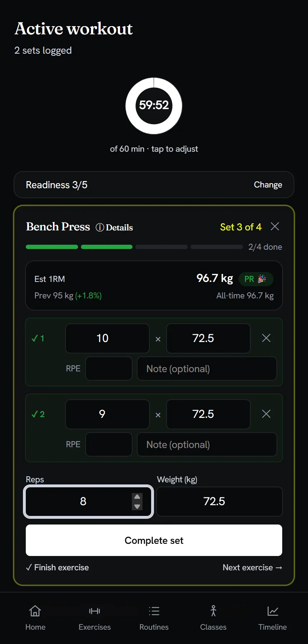Screen dimensions: 308x644
Task: Open the Timeline tab
Action: pyautogui.click(x=273, y=618)
